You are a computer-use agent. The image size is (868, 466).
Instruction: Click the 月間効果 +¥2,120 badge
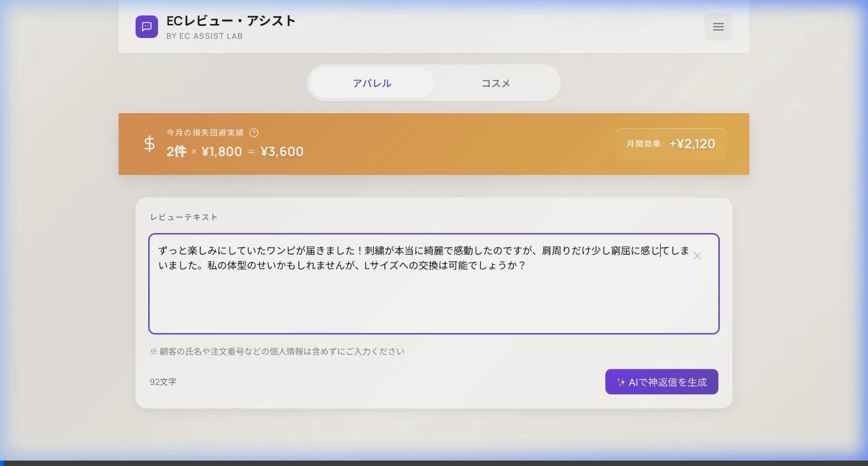tap(670, 143)
